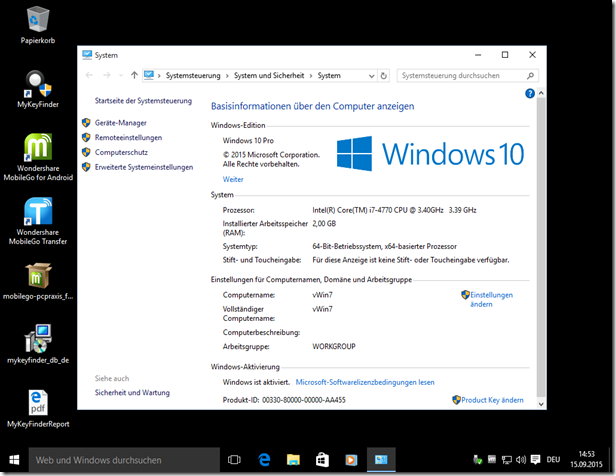Click the back navigation arrow
Viewport: 616px width, 476px height.
89,75
